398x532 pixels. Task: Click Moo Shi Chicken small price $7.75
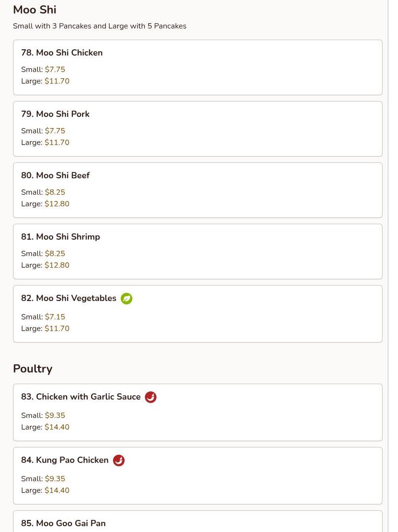(55, 70)
